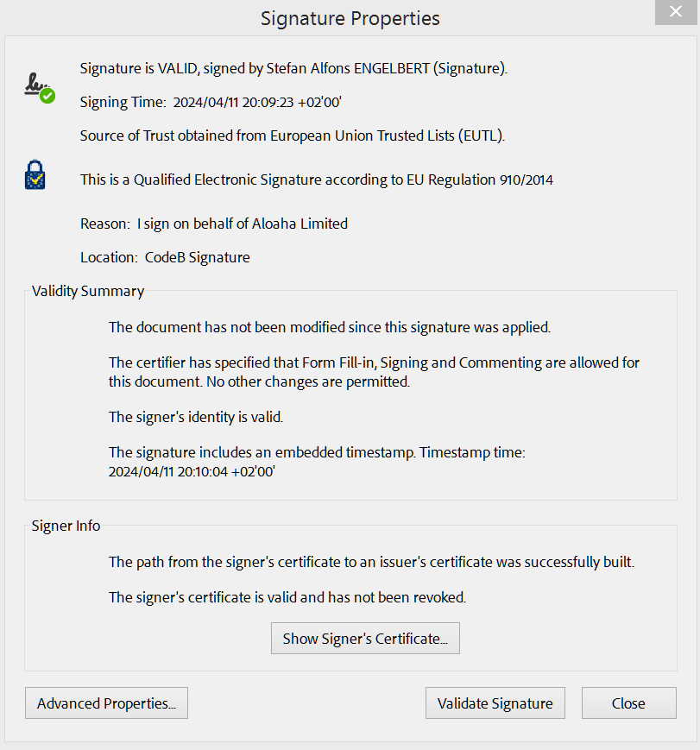Click the Source of Trust EUTL line
This screenshot has width=700, height=750.
tap(293, 136)
